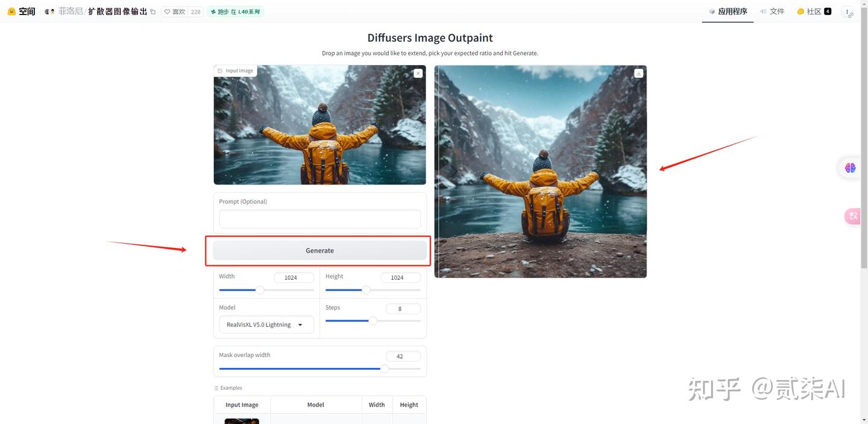Remove the input image with X icon
The width and height of the screenshot is (868, 424).
pos(418,73)
